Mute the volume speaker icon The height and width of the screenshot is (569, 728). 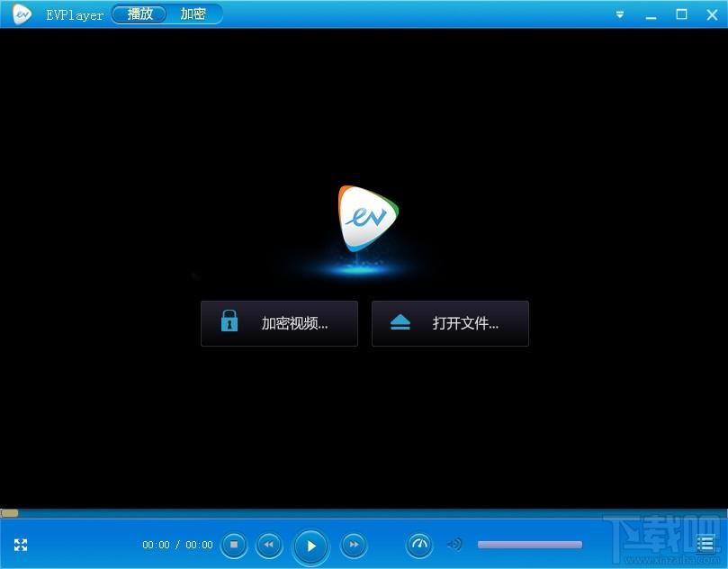454,545
